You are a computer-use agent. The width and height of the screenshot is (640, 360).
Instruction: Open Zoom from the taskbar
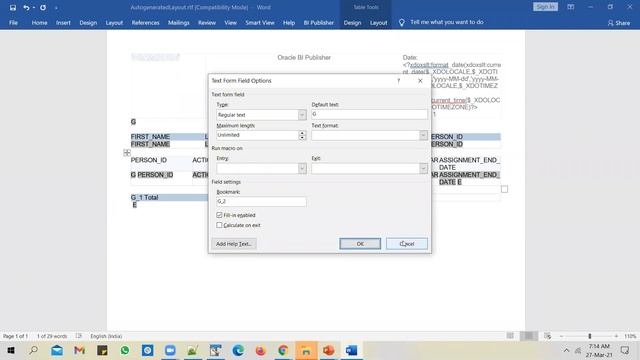170,350
